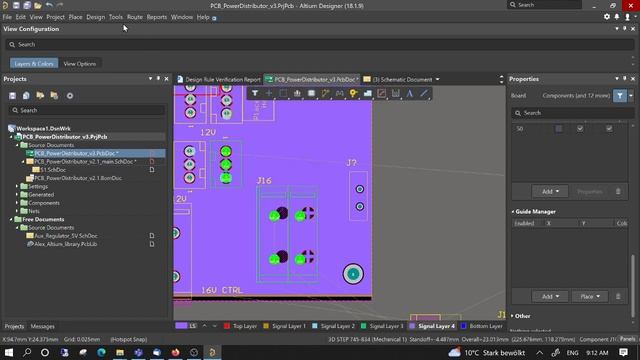
Task: Click the settings gear in the title bar
Action: (607, 17)
